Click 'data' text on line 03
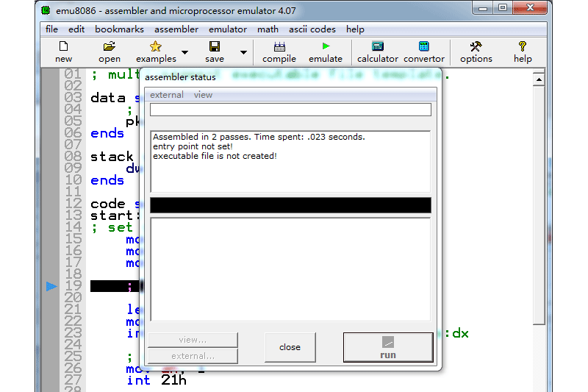This screenshot has width=588, height=392. pos(107,99)
